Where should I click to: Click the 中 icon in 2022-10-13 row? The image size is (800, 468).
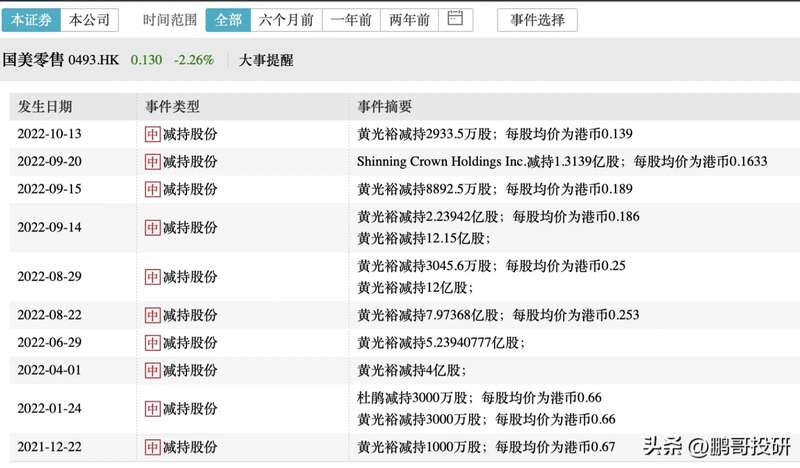(x=153, y=134)
